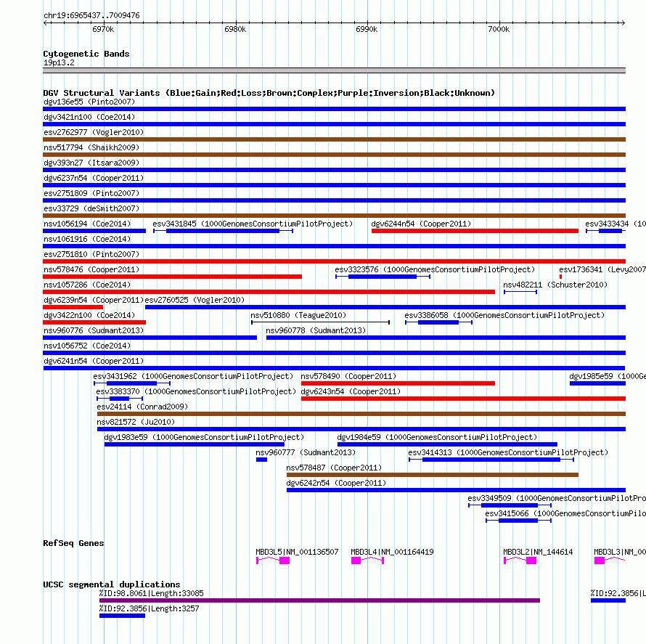The image size is (646, 644).
Task: Click nsv821572 (Ju2010) label
Action: pos(136,422)
